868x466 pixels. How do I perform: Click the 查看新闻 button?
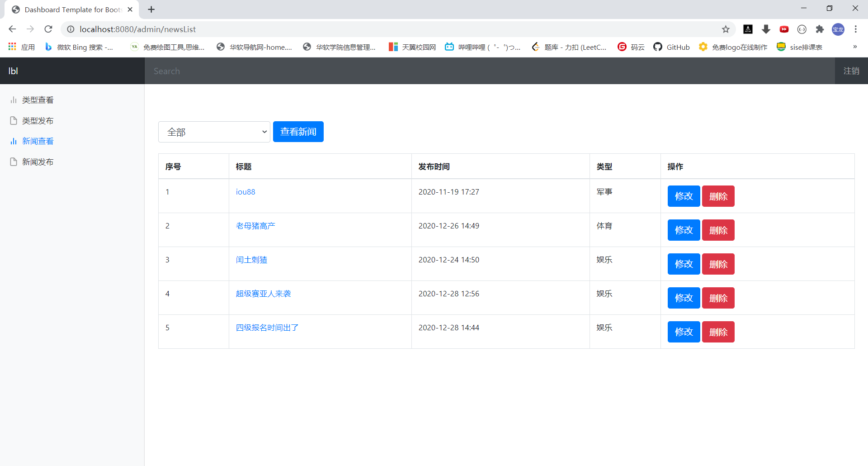click(x=298, y=132)
